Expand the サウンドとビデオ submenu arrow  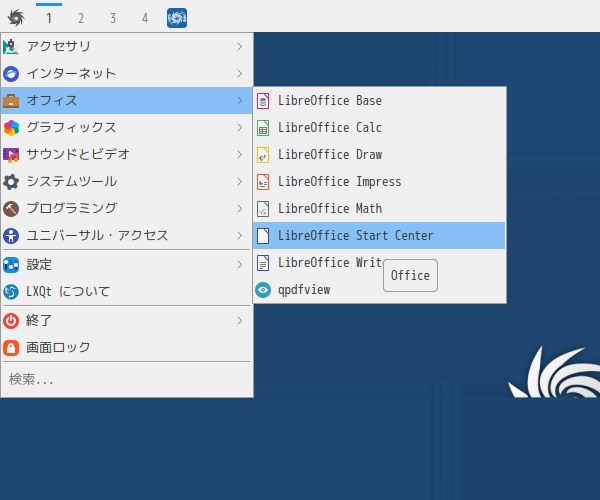click(x=240, y=155)
